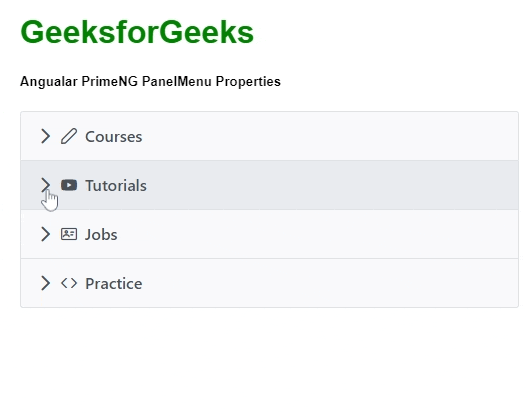Viewport: 526px width, 417px height.
Task: Click the code brackets icon beside Practice
Action: (x=69, y=283)
